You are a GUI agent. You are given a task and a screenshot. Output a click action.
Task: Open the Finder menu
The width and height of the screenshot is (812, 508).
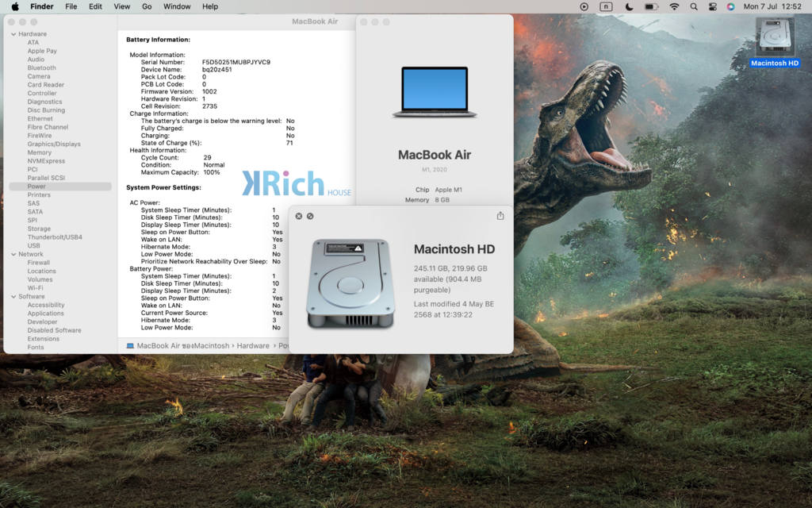[x=42, y=6]
